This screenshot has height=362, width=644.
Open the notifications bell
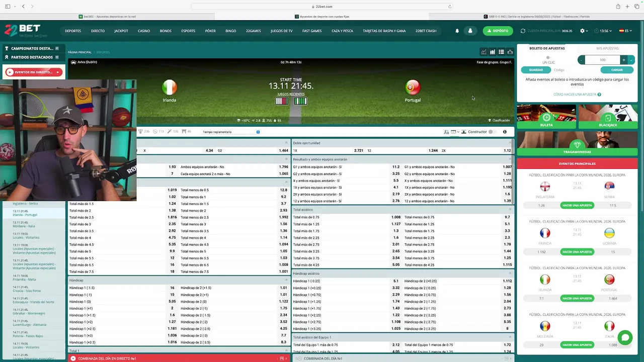point(457,31)
